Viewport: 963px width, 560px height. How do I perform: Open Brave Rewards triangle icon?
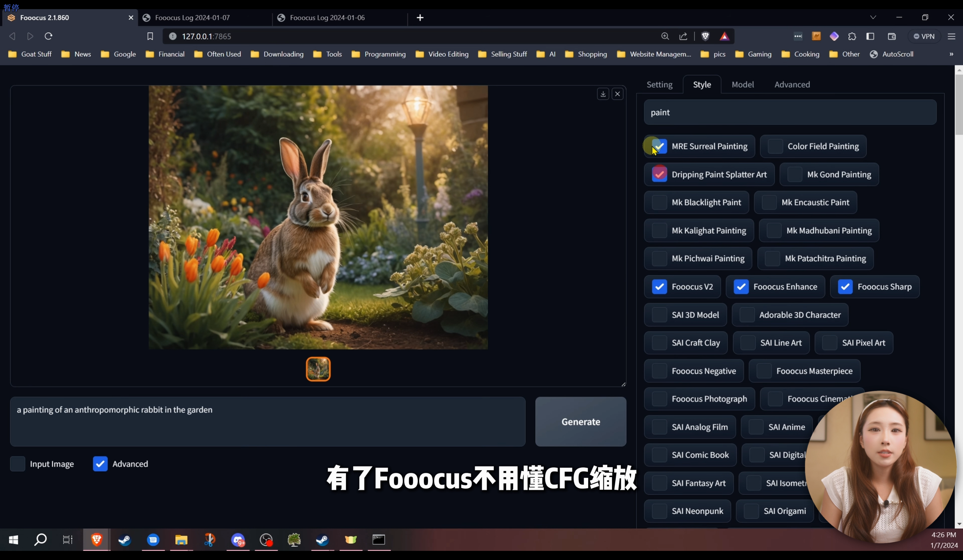coord(724,36)
